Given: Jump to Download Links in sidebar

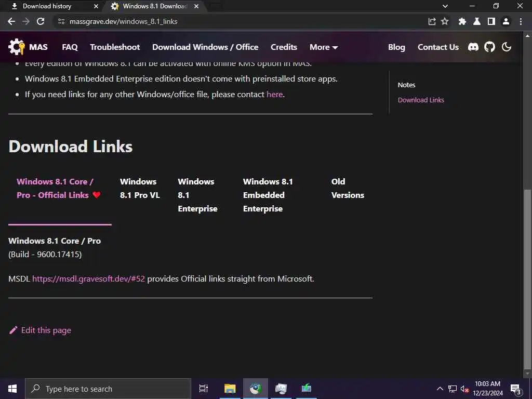Looking at the screenshot, I should (x=421, y=100).
